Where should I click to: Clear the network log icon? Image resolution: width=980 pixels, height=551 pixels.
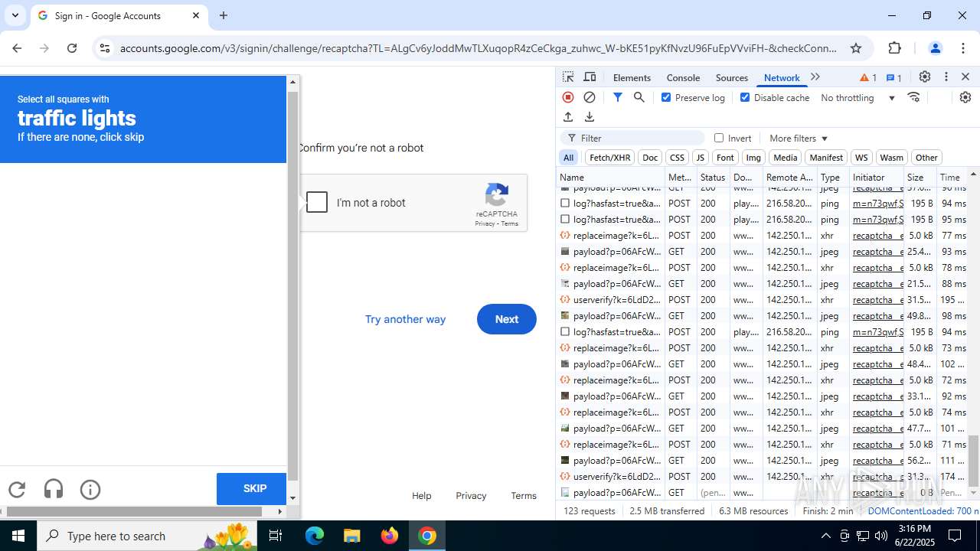coord(590,97)
